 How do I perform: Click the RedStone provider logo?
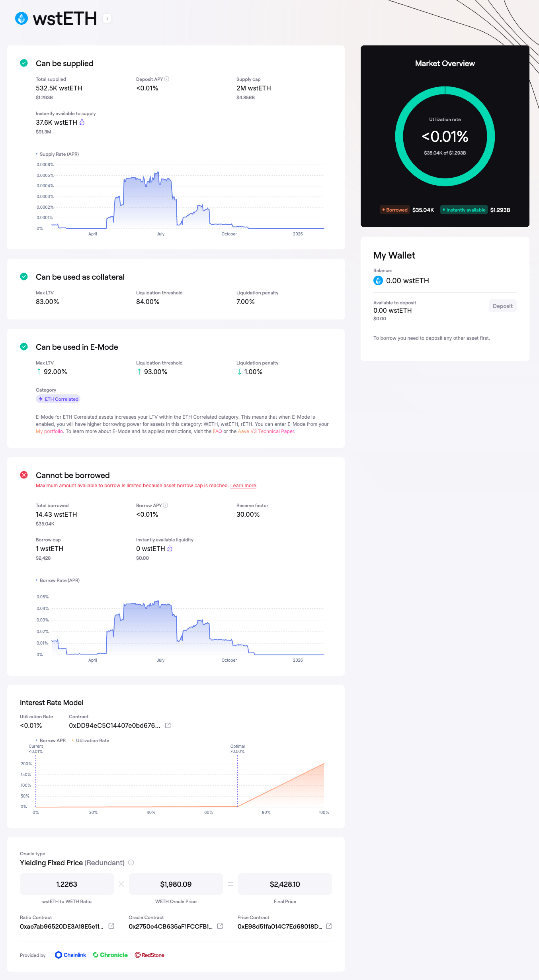coord(150,955)
